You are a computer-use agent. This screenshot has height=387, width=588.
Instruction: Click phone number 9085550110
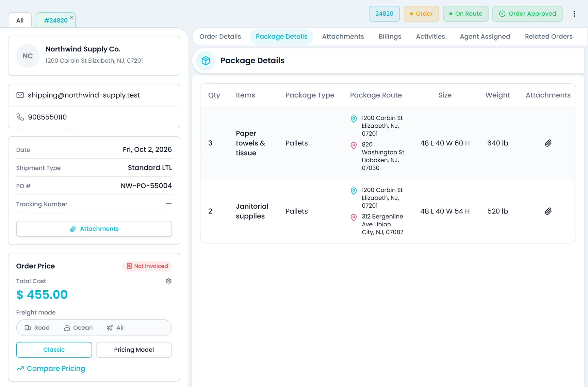[47, 117]
